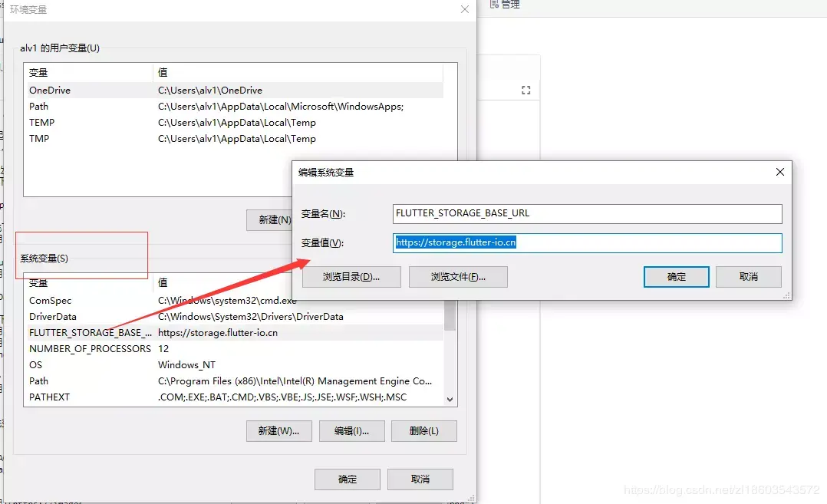Close the 编辑系统变量 dialog
Image resolution: width=827 pixels, height=504 pixels.
coord(780,172)
